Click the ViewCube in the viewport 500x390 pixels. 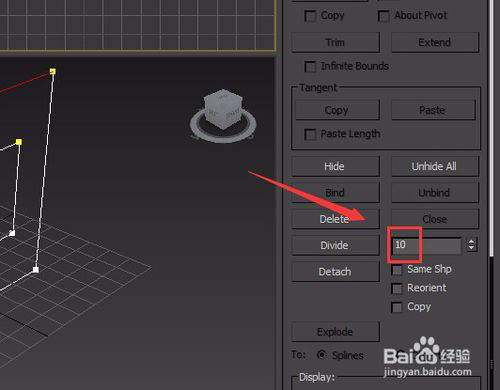223,115
